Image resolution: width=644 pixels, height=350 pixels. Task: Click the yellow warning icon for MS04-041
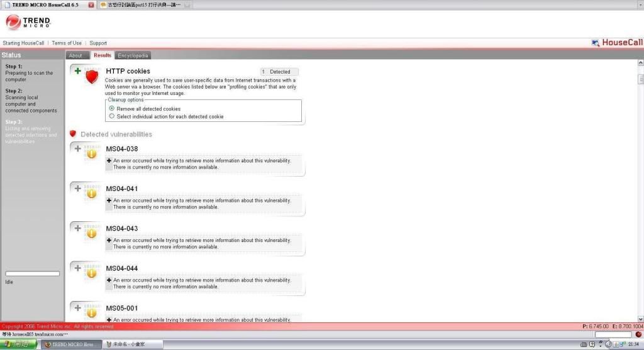click(91, 194)
